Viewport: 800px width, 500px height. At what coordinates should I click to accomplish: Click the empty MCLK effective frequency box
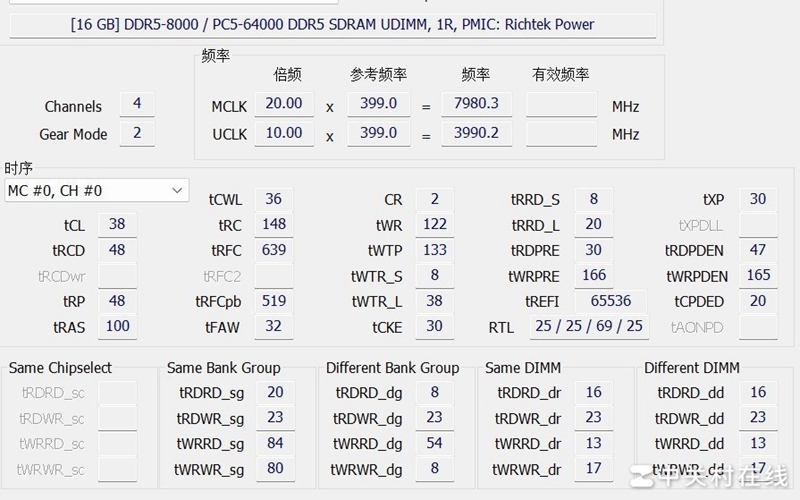tap(561, 104)
